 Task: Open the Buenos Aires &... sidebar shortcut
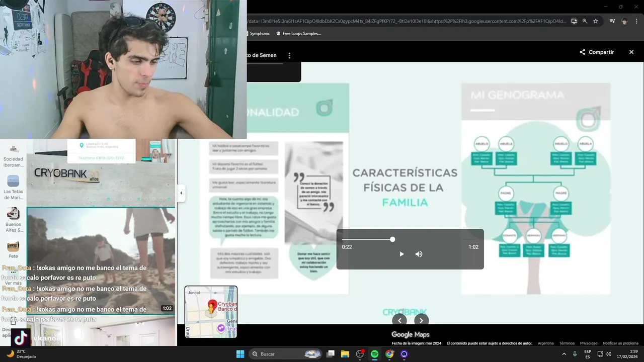tap(13, 220)
